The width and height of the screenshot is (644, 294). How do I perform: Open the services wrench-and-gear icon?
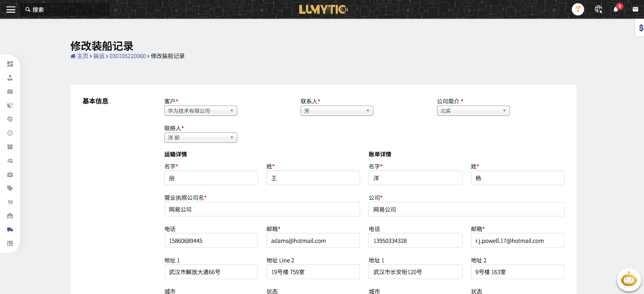(x=10, y=119)
